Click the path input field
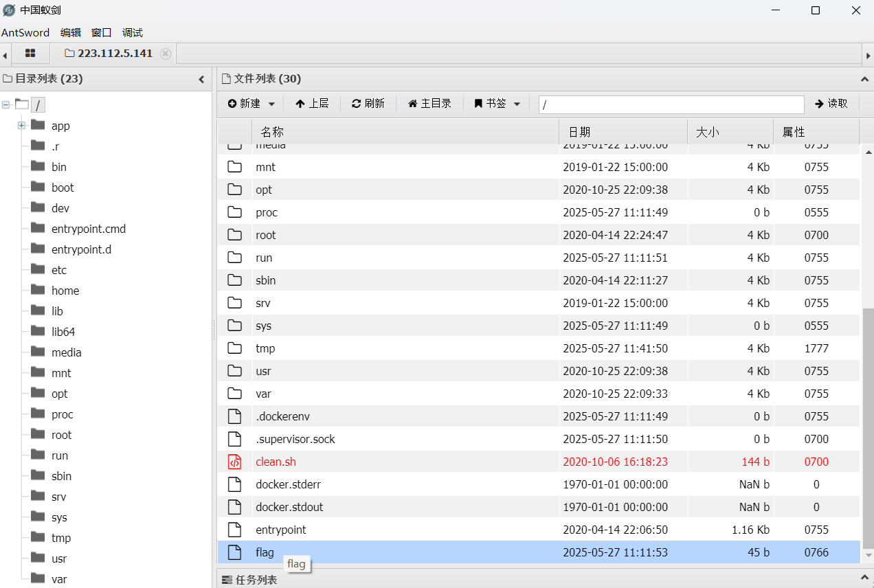 (x=671, y=104)
